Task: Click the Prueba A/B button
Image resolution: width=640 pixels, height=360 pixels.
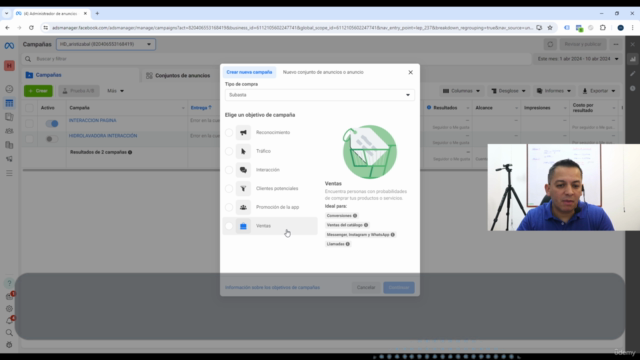Action: click(78, 91)
